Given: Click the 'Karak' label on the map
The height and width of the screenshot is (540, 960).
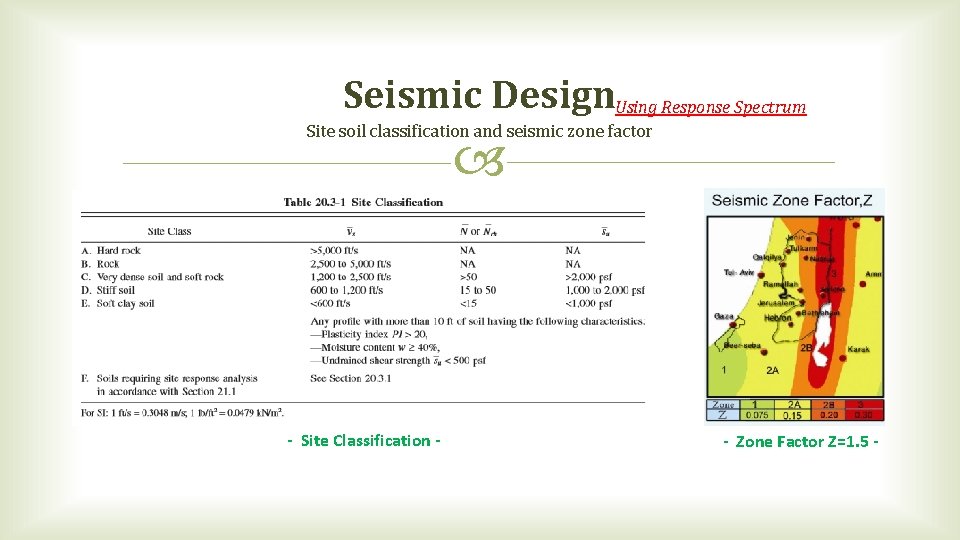Looking at the screenshot, I should (x=858, y=349).
